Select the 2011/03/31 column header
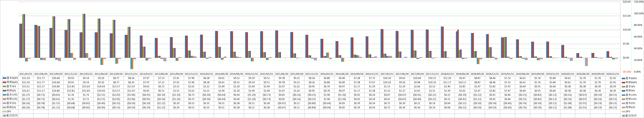The height and width of the screenshot is (118, 644). (26, 74)
